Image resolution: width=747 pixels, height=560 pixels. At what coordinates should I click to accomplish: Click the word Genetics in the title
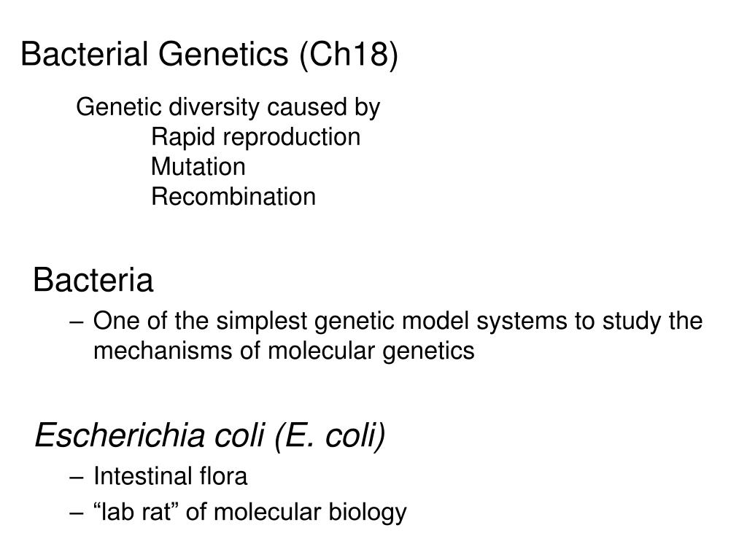coord(223,53)
